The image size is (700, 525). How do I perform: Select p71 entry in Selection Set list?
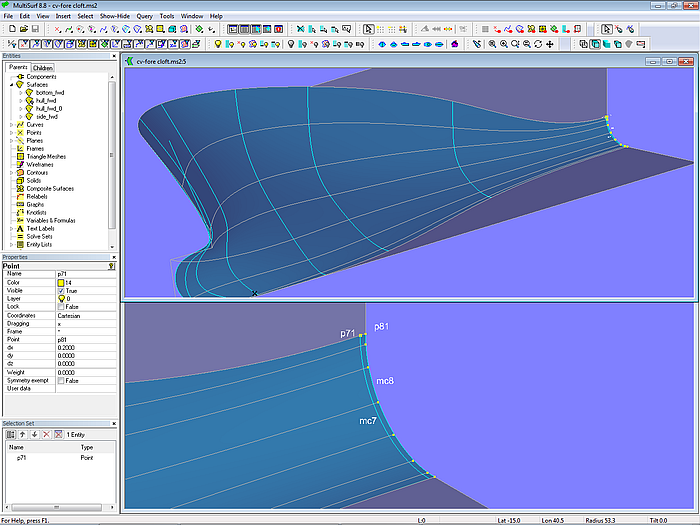(x=23, y=456)
